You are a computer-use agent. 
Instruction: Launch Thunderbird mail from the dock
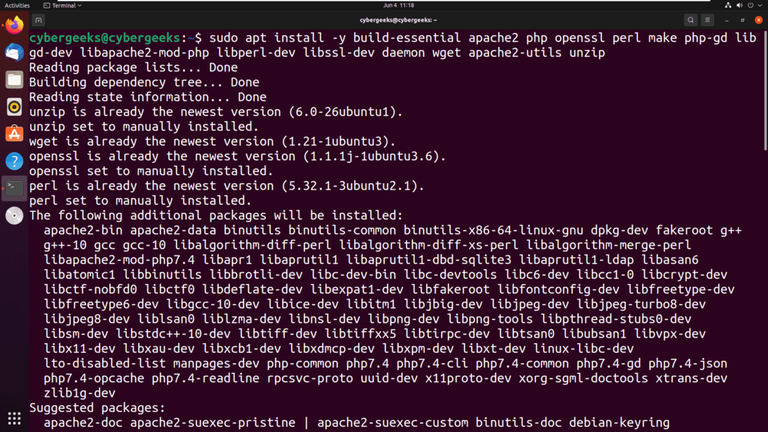14,52
